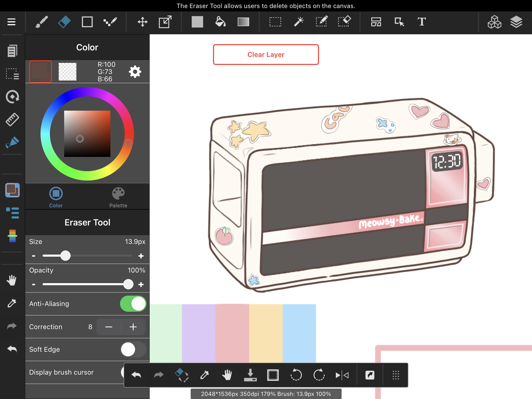Viewport: 532px width, 399px height.
Task: Increase Correction value with plus stepper
Action: (x=133, y=327)
